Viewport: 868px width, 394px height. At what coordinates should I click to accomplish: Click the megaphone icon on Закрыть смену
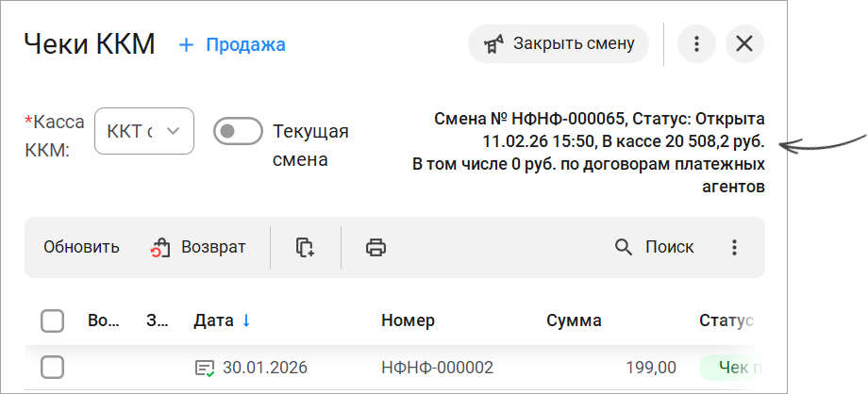pos(492,44)
